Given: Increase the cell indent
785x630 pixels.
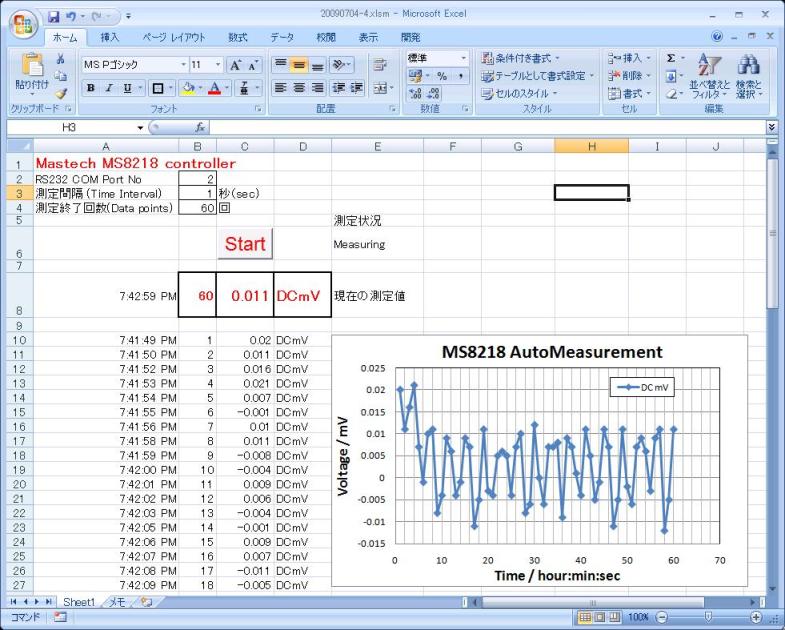Looking at the screenshot, I should 357,88.
